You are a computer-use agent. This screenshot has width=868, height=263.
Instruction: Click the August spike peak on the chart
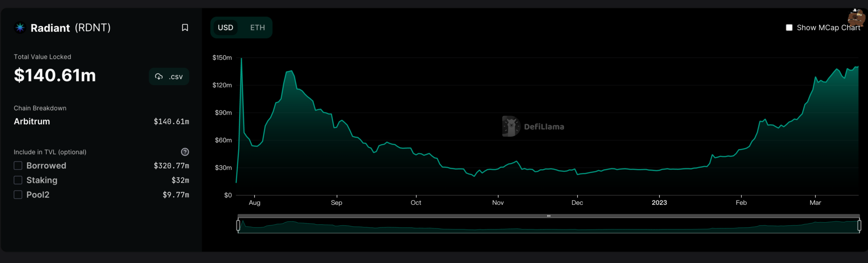coord(242,59)
